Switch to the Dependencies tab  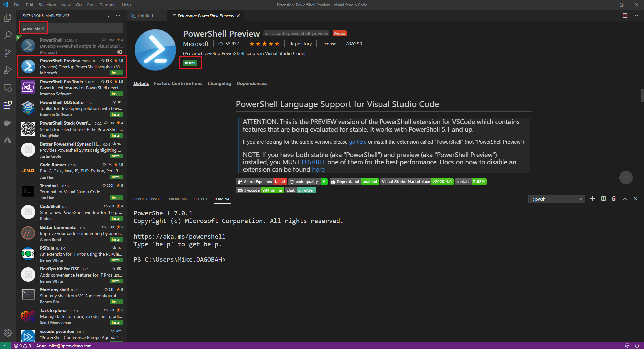252,83
